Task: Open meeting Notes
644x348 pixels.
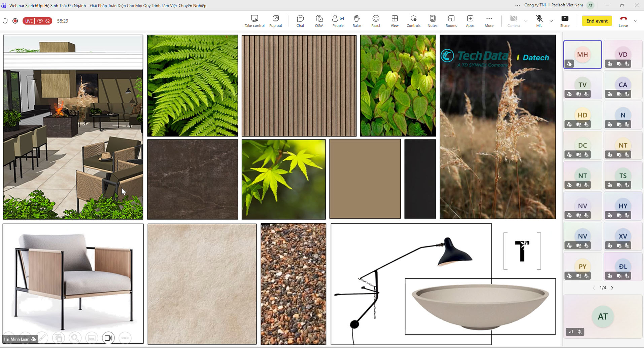Action: (432, 21)
